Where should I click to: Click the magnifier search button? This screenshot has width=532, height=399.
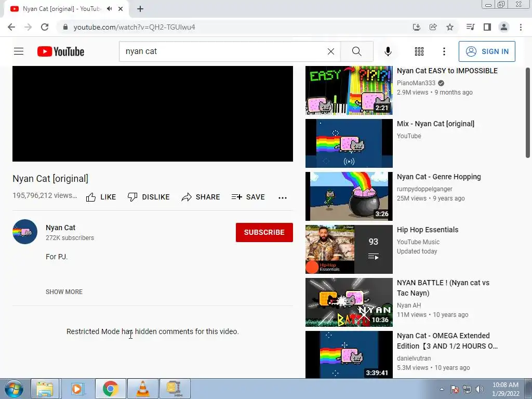click(356, 51)
